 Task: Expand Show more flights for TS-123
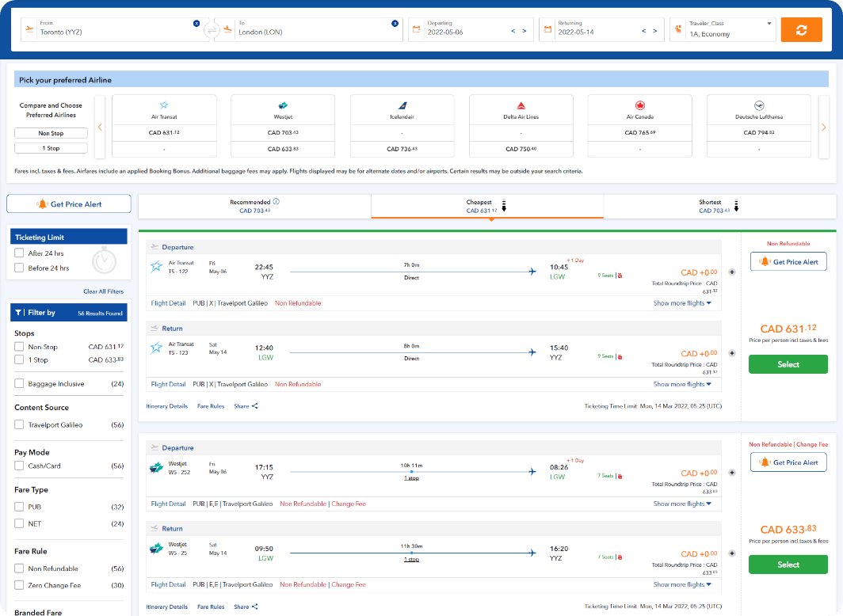tap(682, 385)
